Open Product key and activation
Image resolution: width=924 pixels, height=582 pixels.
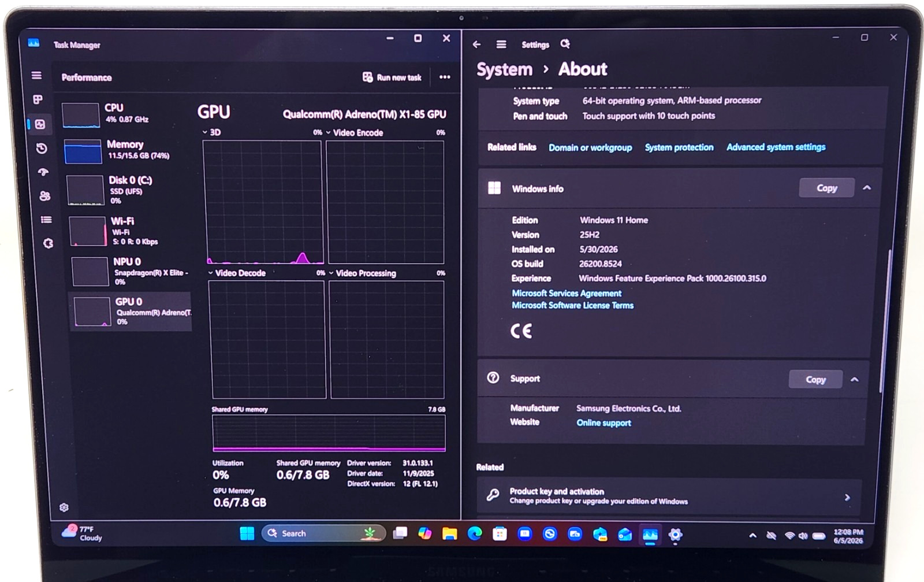click(669, 496)
